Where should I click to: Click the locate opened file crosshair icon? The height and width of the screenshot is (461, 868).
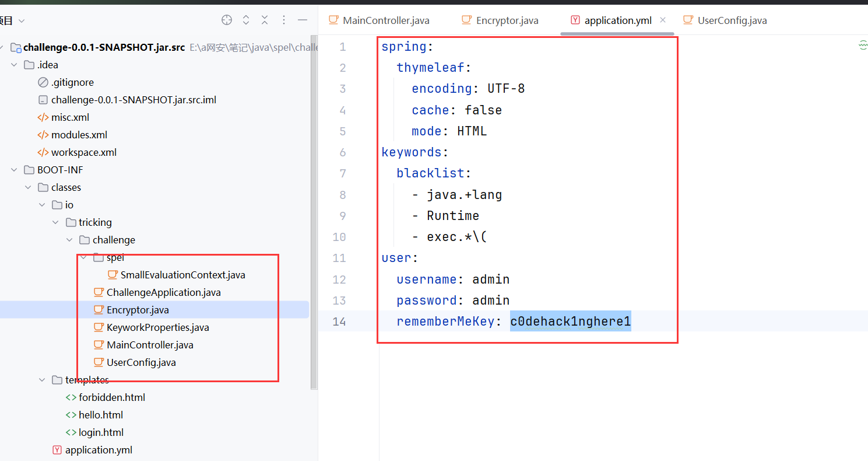227,20
